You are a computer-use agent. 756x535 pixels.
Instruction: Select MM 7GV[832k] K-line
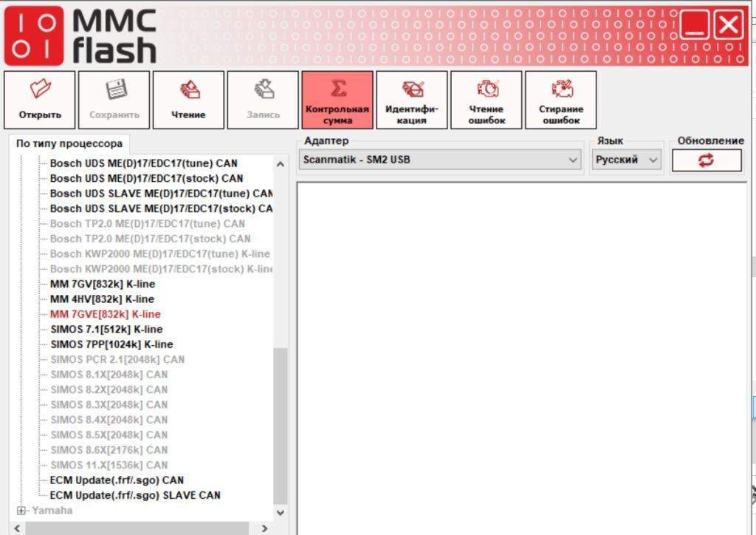pyautogui.click(x=103, y=284)
